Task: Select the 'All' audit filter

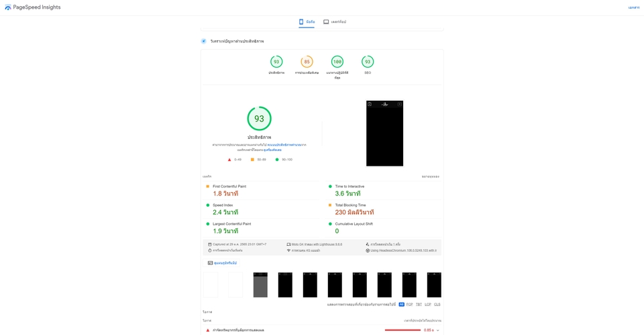Action: click(x=401, y=305)
